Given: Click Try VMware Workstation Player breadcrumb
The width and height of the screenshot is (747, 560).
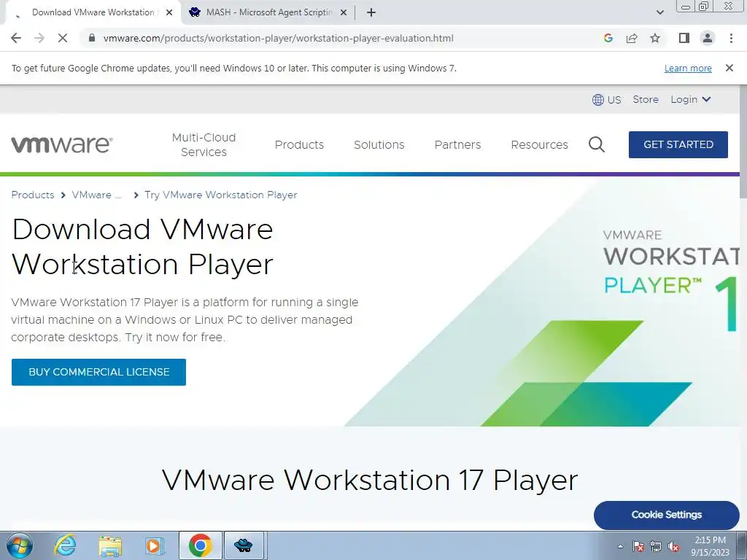Looking at the screenshot, I should [x=220, y=195].
